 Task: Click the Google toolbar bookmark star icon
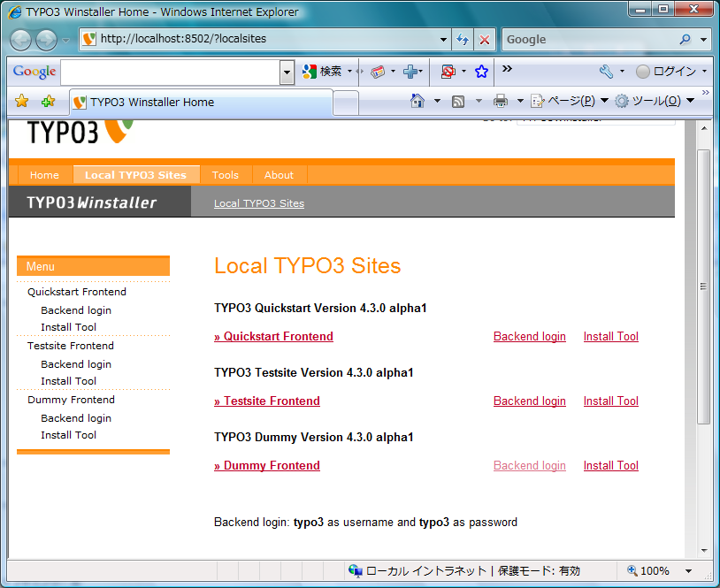(x=481, y=72)
